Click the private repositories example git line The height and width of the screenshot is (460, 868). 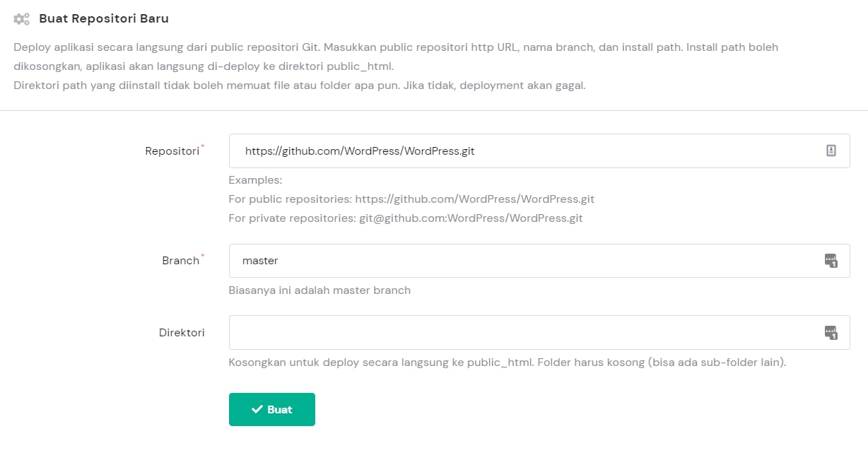pyautogui.click(x=406, y=218)
